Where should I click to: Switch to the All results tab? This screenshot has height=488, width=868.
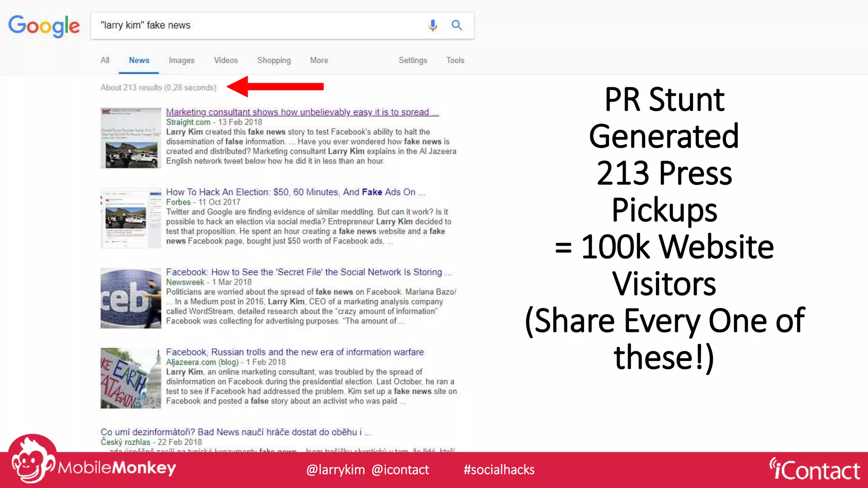click(105, 60)
